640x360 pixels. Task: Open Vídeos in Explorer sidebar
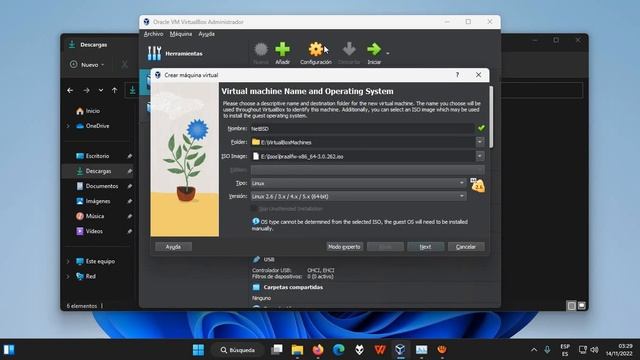point(94,231)
